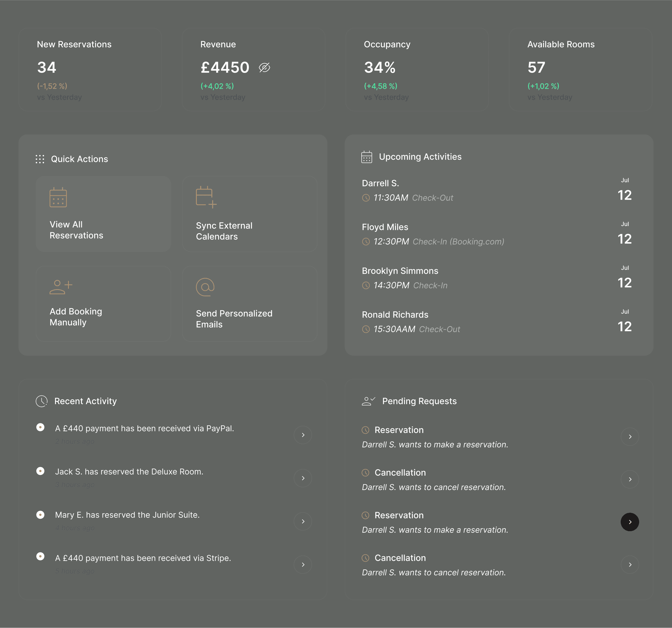Click the Send Personalized Emails at-sign icon

tap(205, 287)
